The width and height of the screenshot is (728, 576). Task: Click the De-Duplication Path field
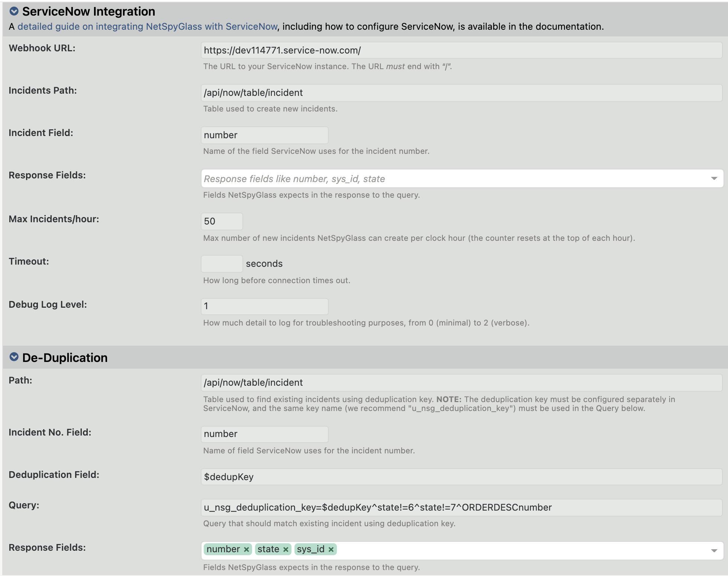[x=461, y=382]
